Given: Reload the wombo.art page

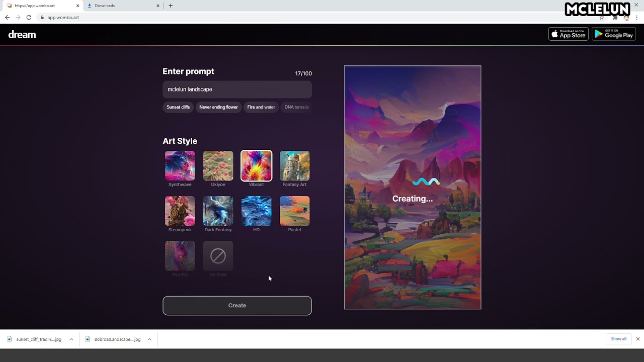Looking at the screenshot, I should point(29,17).
